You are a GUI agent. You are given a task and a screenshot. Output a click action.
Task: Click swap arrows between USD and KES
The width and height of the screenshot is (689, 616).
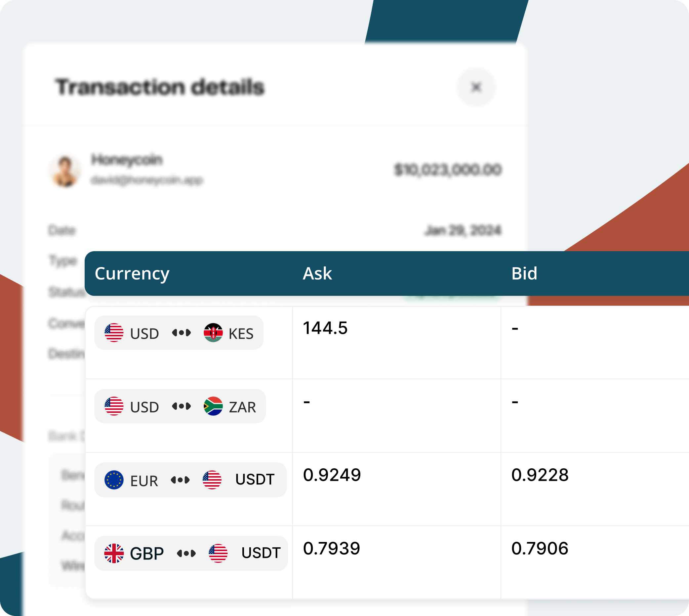point(181,333)
